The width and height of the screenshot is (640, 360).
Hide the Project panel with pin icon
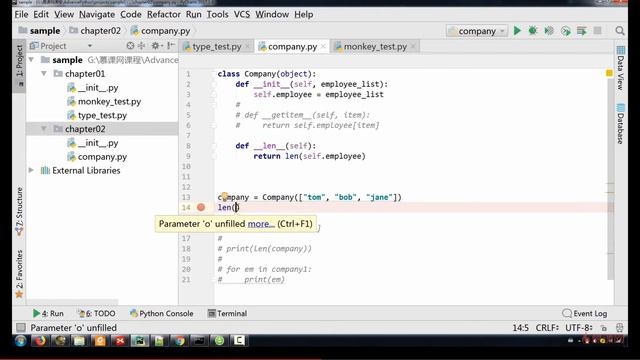(171, 46)
